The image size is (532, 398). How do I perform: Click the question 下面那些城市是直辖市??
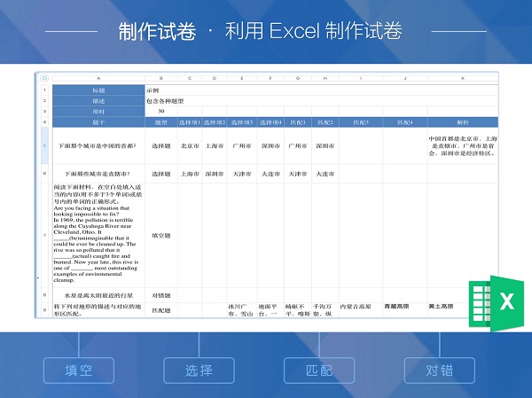coord(98,174)
